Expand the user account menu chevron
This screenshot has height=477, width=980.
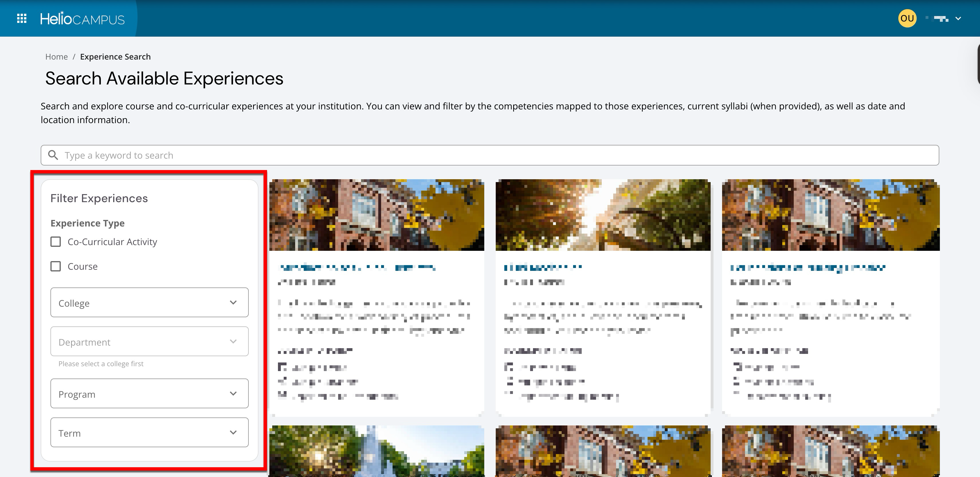(958, 18)
